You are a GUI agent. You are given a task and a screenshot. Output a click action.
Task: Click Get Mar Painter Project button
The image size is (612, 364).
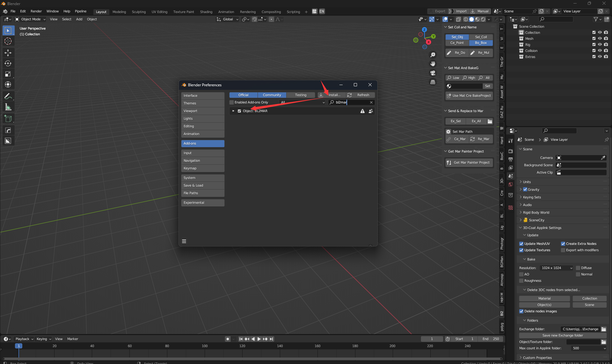click(x=469, y=162)
